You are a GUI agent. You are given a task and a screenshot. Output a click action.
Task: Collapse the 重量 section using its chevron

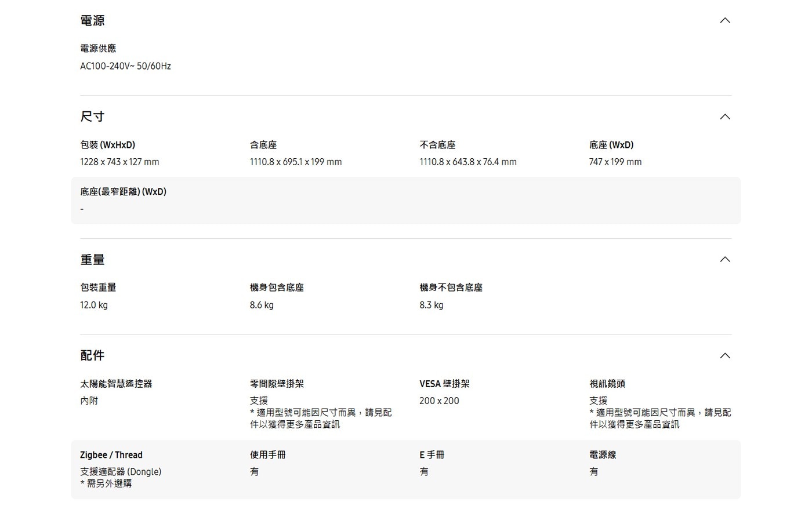tap(724, 260)
